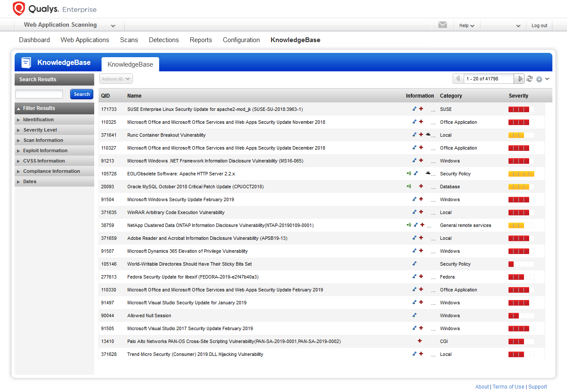Sort by the Category column header

tap(451, 96)
